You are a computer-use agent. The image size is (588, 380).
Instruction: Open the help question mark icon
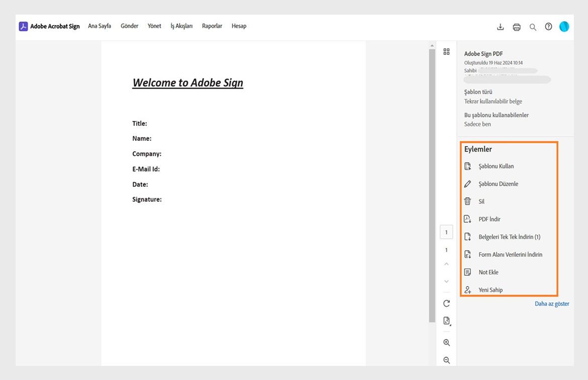549,27
